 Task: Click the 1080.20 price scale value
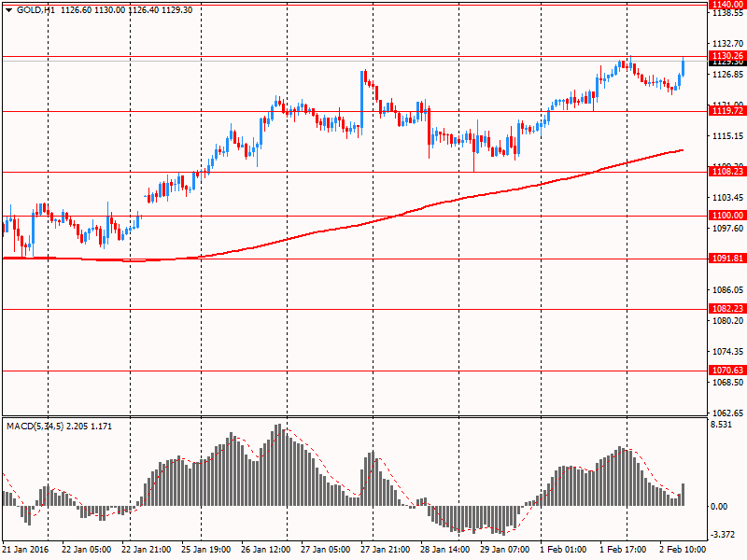pyautogui.click(x=727, y=321)
